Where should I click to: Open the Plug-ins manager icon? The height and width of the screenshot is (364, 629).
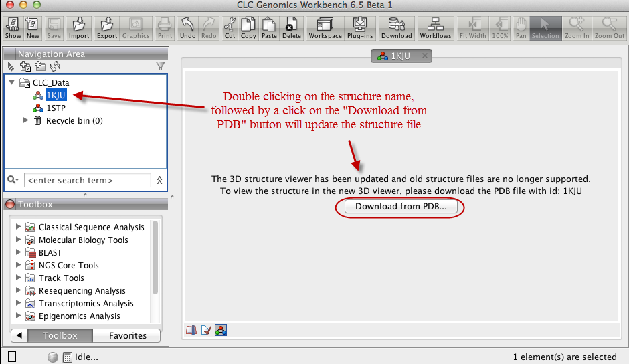[x=359, y=27]
